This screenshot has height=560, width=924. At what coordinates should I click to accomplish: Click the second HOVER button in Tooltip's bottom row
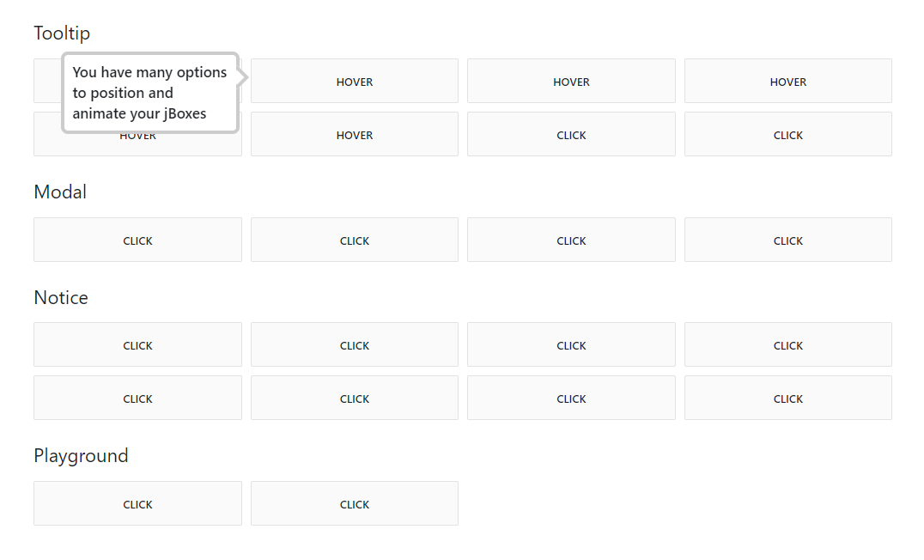click(x=354, y=134)
